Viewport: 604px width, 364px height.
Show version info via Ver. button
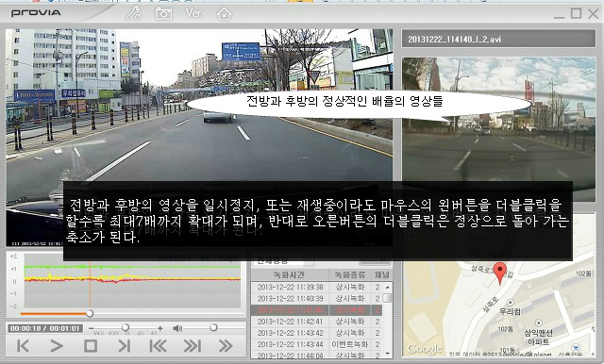click(193, 13)
